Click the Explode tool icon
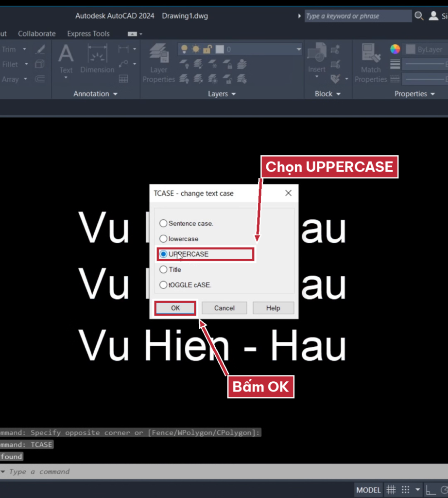This screenshot has width=448, height=498. pos(40,64)
